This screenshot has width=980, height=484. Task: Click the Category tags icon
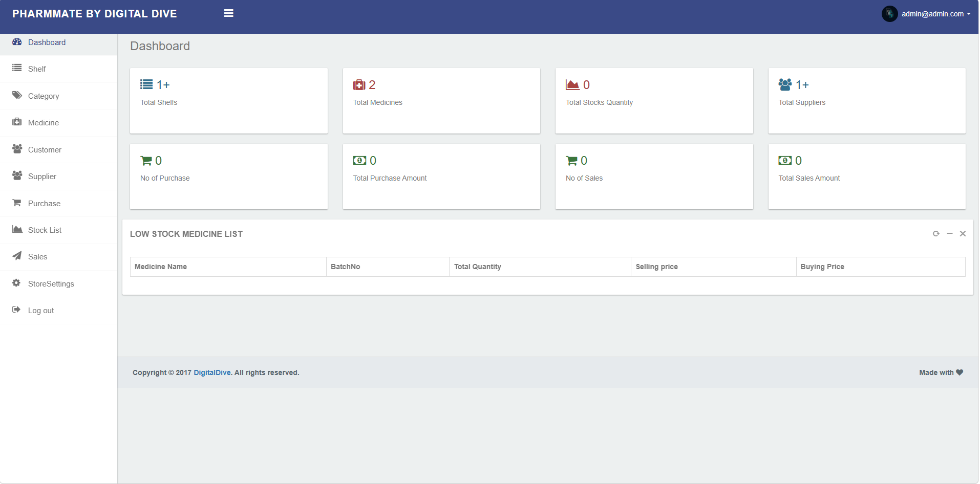17,95
